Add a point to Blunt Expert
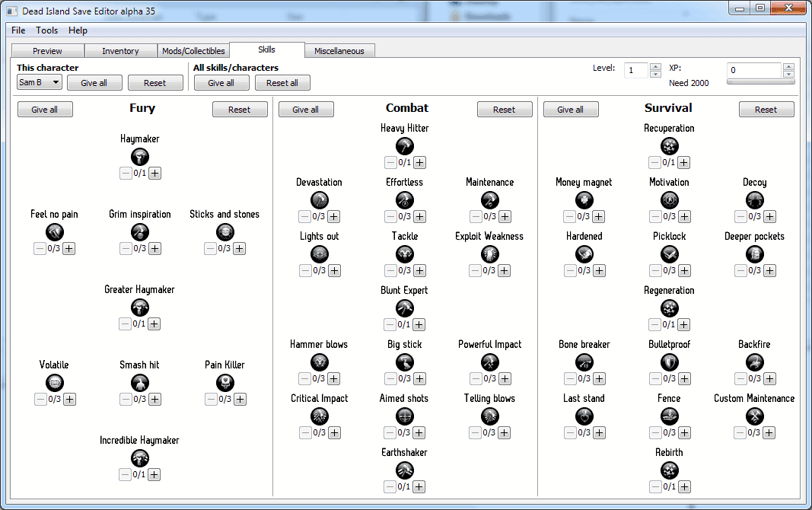The width and height of the screenshot is (812, 510). point(419,324)
